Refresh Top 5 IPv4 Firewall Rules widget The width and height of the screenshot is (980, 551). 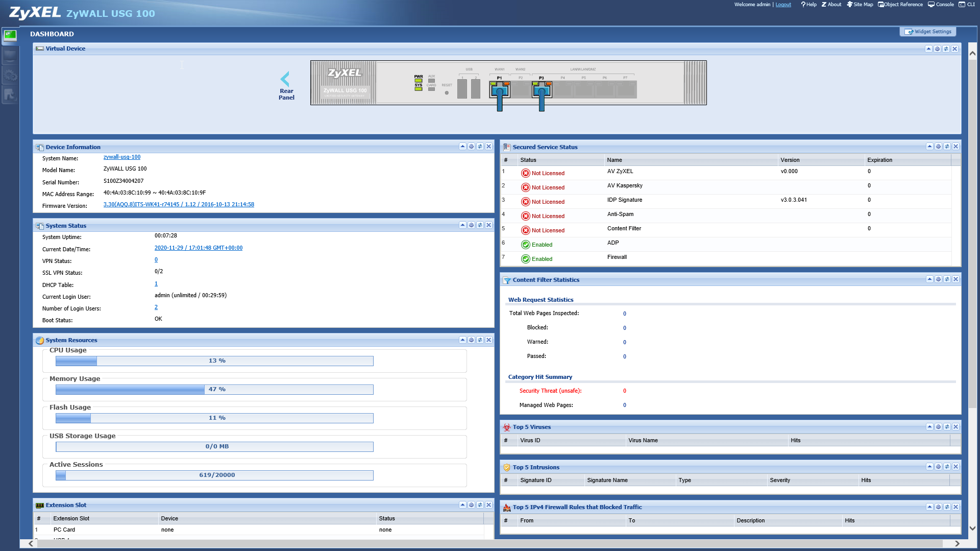(x=947, y=507)
